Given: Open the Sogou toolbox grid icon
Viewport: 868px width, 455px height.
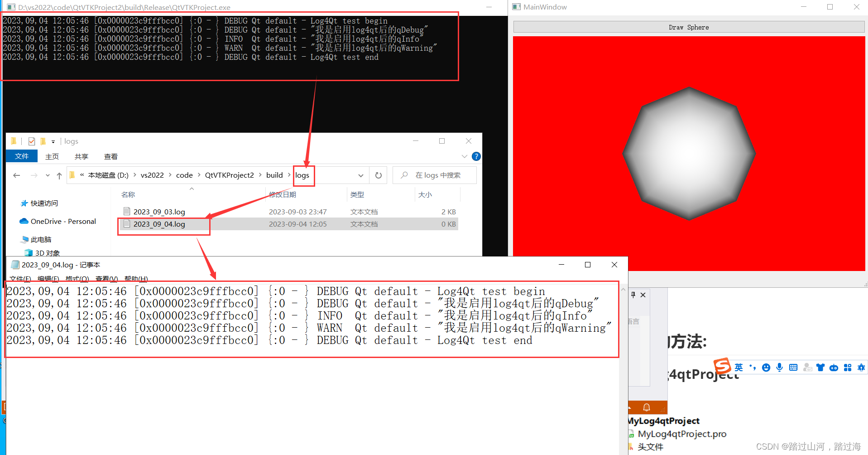Looking at the screenshot, I should (x=848, y=368).
